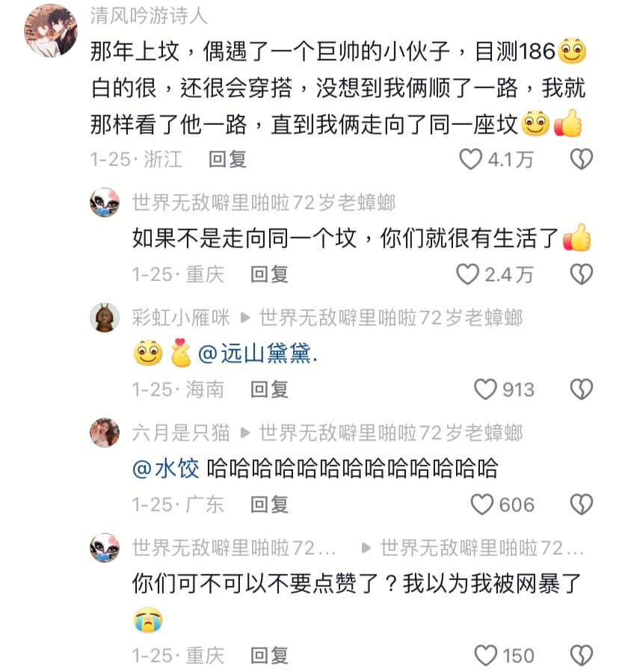Tap broken heart on 2.4万 reply
Screen dimensions: 619x672
click(x=582, y=274)
